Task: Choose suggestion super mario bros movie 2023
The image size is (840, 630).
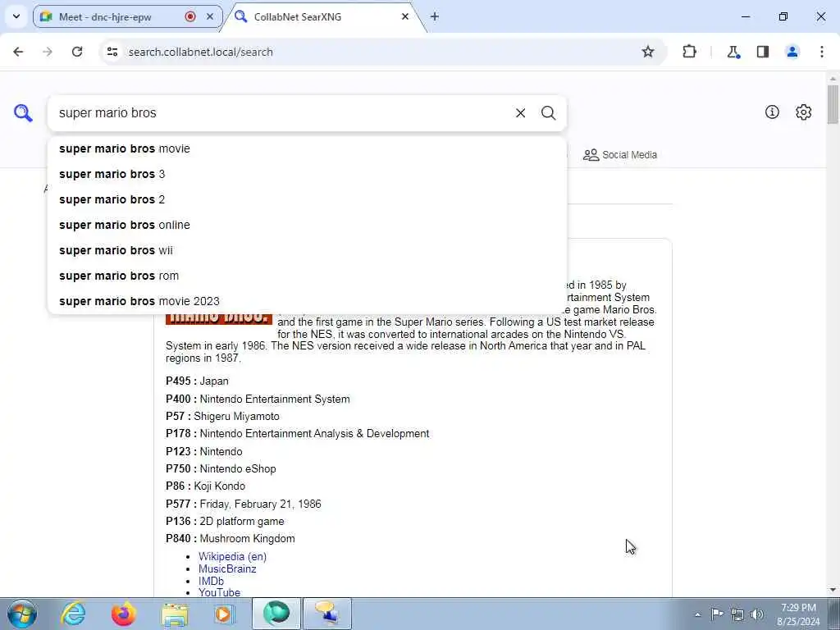Action: [x=307, y=301]
